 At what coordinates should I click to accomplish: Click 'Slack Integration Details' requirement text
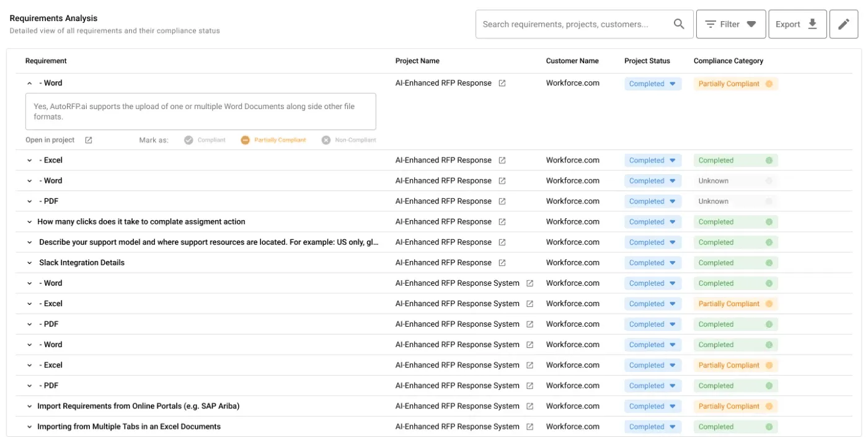tap(82, 263)
